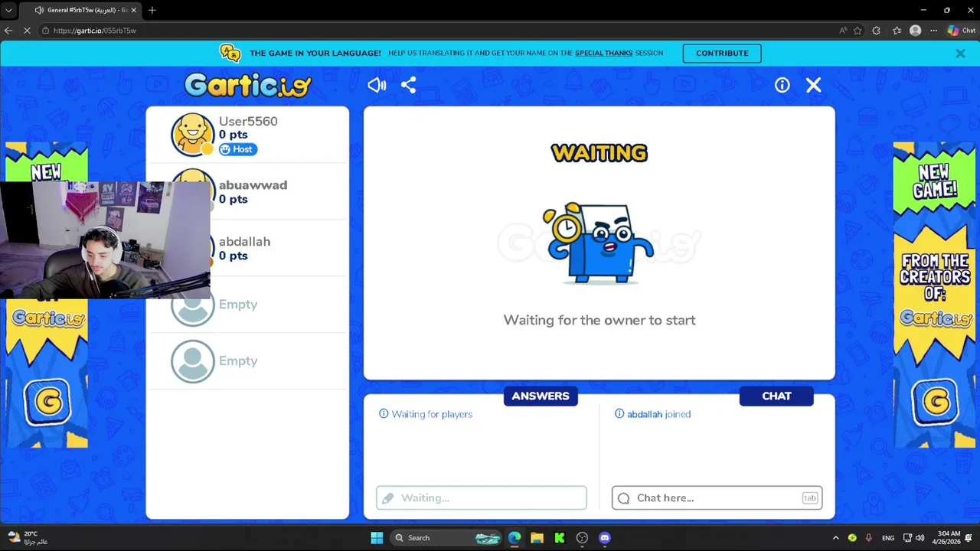Click the second Empty player slot avatar
980x551 pixels.
point(192,360)
